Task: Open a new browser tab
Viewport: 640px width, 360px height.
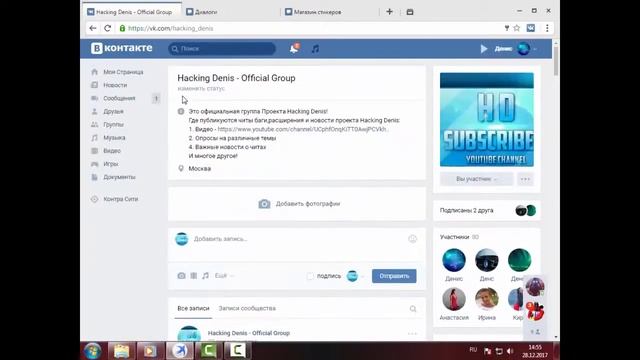Action: (389, 11)
